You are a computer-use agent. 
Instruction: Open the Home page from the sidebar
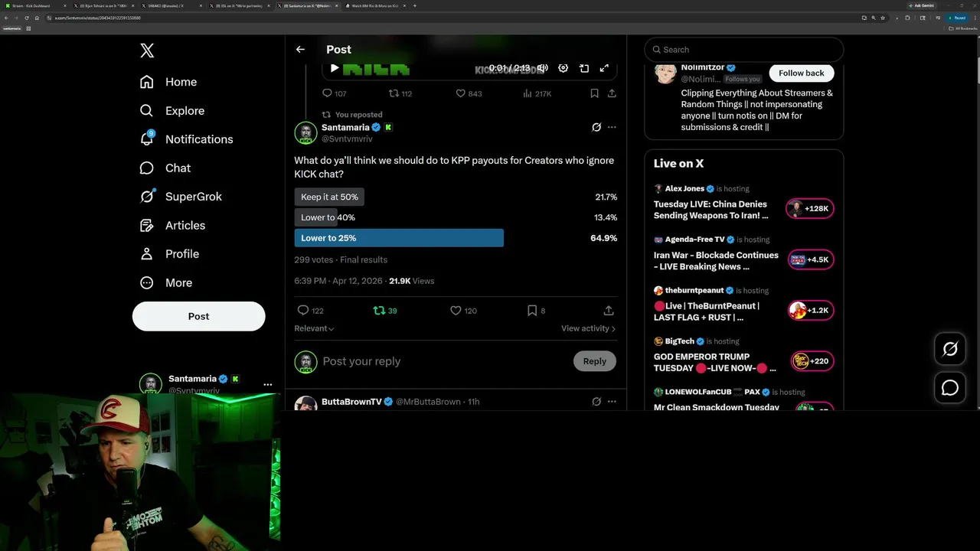click(168, 82)
